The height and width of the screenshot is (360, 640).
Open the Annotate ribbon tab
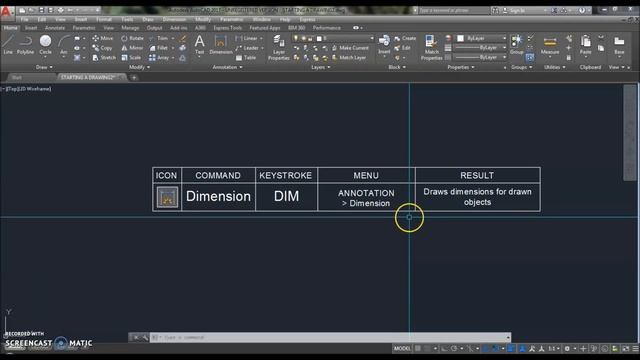coord(55,28)
